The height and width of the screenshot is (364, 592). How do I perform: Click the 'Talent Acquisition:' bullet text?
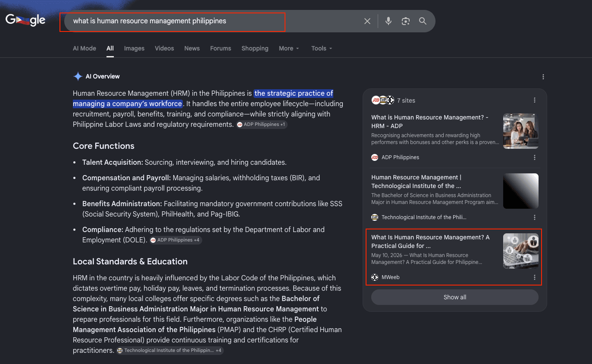click(x=113, y=163)
